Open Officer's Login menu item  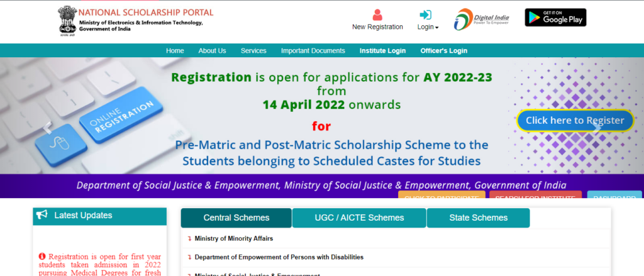coord(443,51)
